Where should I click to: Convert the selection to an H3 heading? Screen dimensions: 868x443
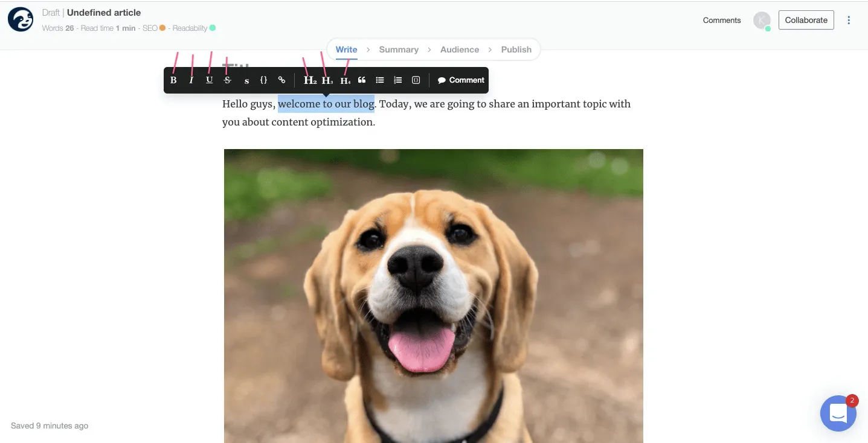click(327, 80)
